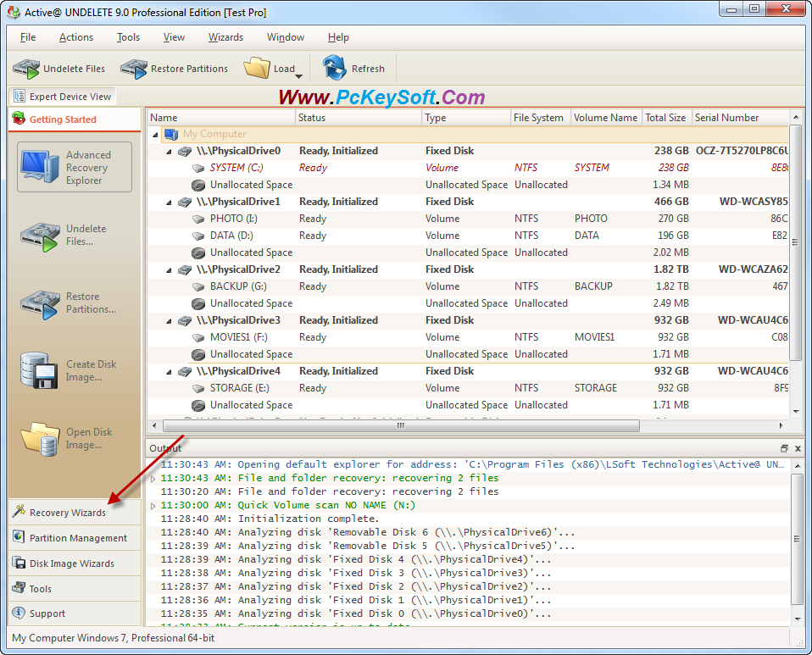This screenshot has height=655, width=812.
Task: Sort by the Type column header
Action: point(466,118)
